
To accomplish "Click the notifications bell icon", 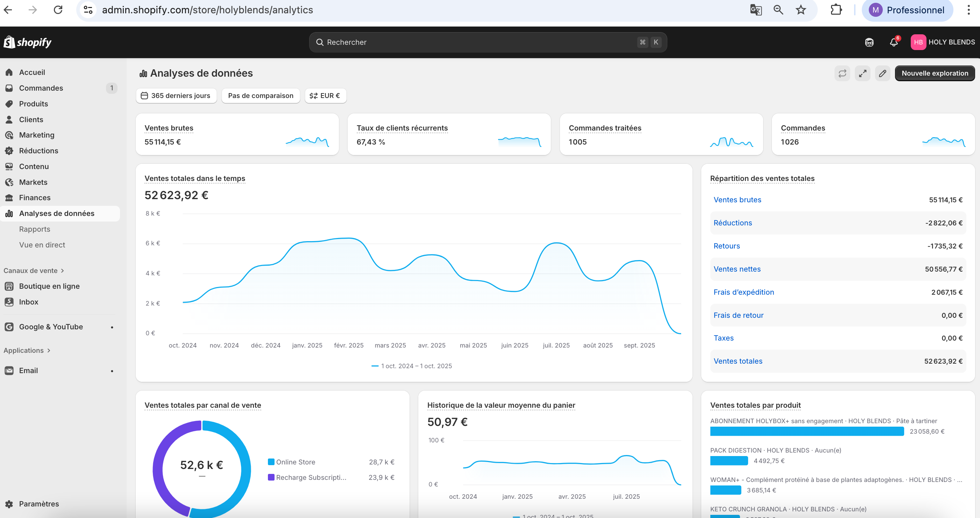I will (894, 42).
